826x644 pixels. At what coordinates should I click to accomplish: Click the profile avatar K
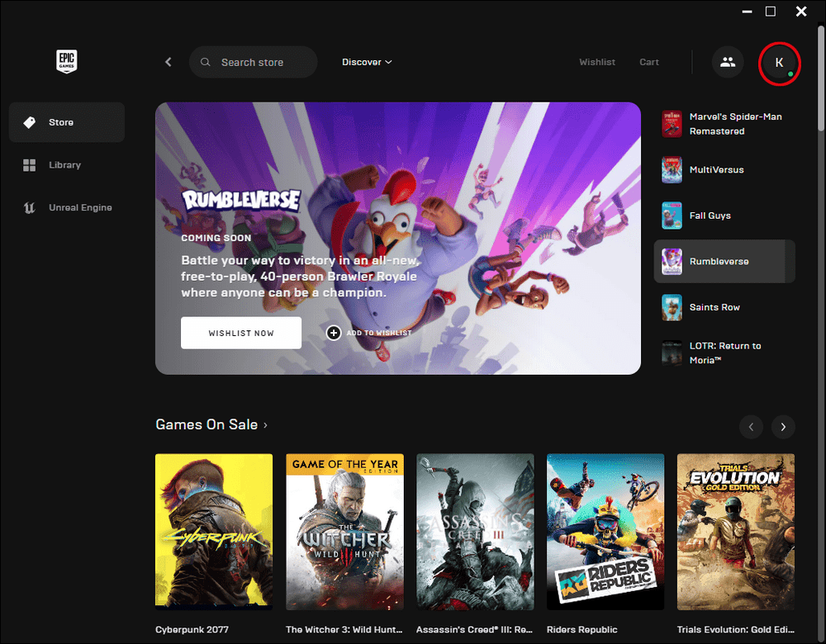(x=779, y=62)
